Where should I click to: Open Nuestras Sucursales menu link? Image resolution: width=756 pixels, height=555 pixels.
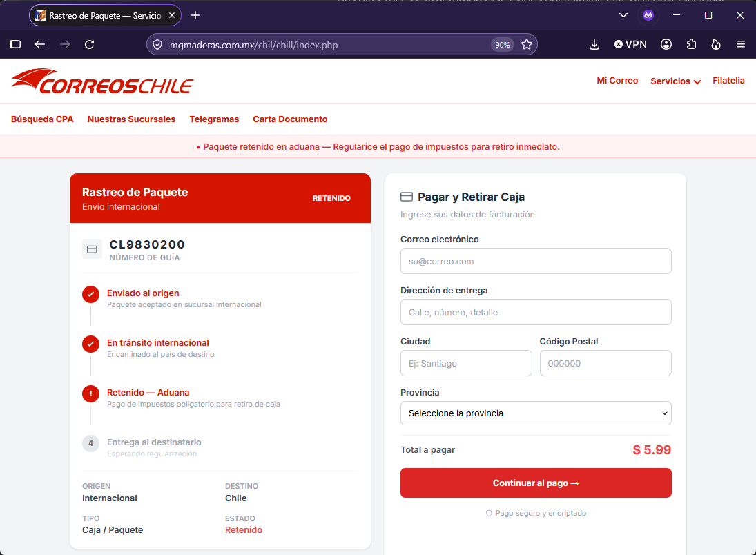(x=131, y=119)
